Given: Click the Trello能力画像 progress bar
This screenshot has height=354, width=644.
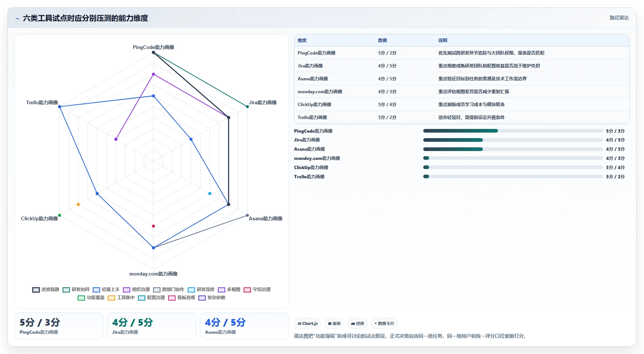Looking at the screenshot, I should (x=513, y=176).
